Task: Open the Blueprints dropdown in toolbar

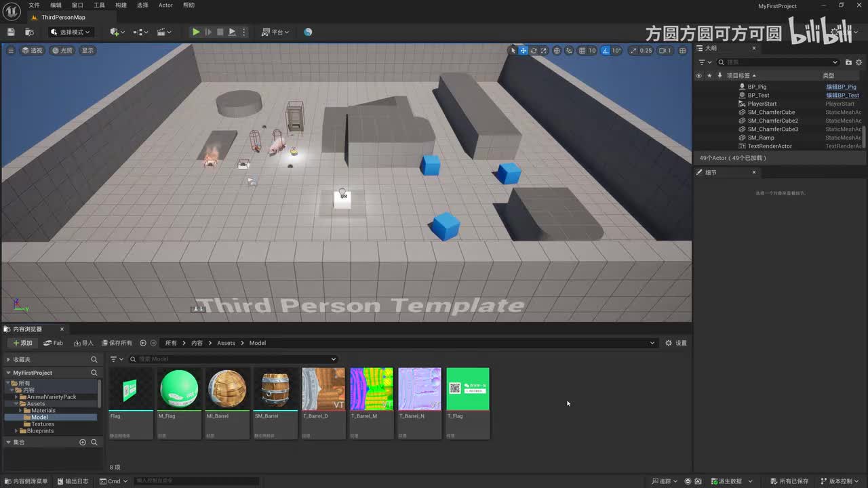Action: pos(140,32)
